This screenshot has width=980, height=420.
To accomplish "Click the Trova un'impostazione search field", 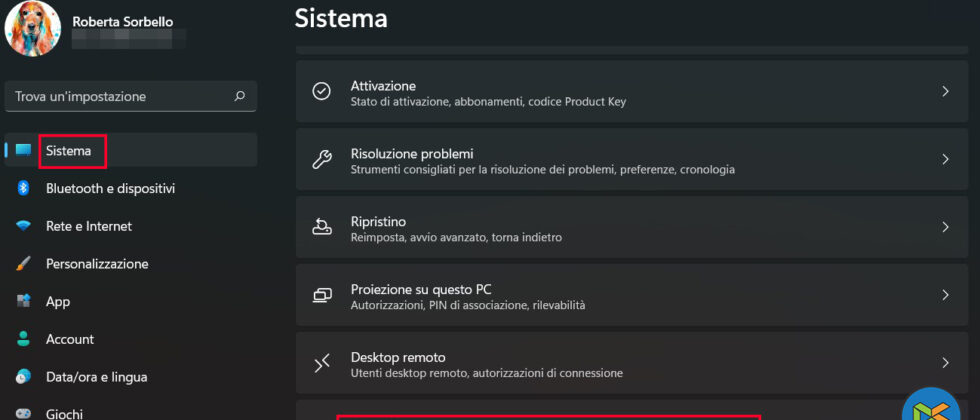I will tap(120, 97).
